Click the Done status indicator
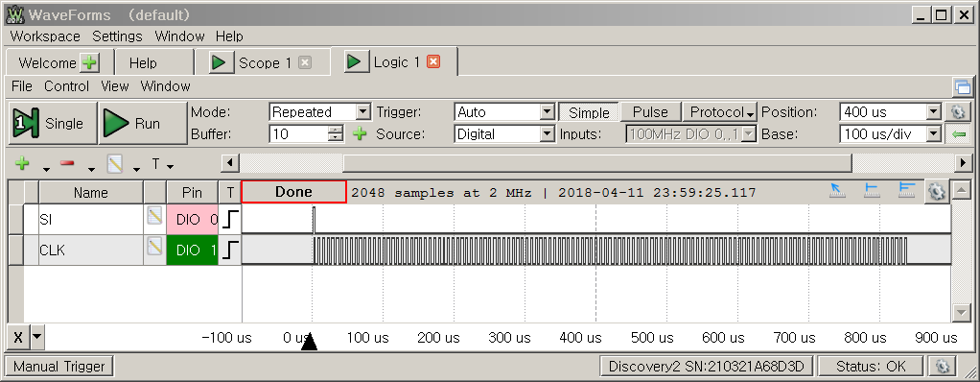 (293, 192)
